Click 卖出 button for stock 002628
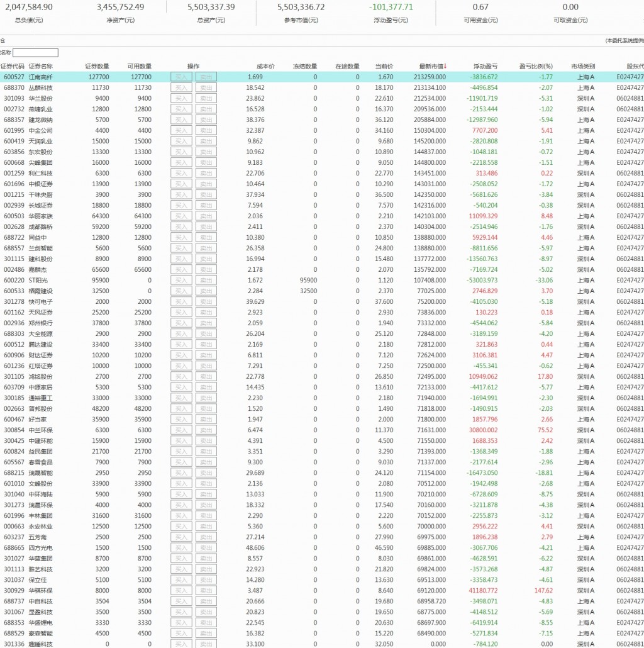This screenshot has width=644, height=648. point(206,227)
